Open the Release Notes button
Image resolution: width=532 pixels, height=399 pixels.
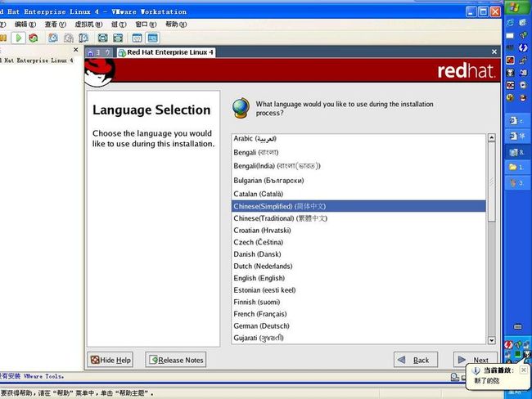[x=176, y=360]
